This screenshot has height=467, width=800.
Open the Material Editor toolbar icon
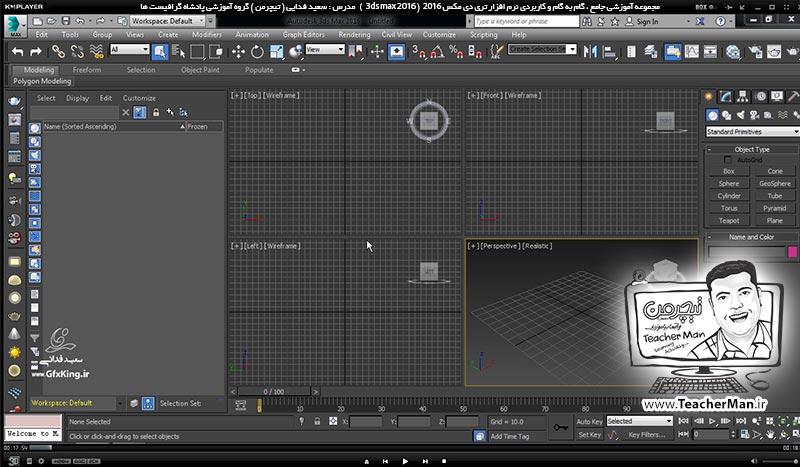tap(733, 52)
